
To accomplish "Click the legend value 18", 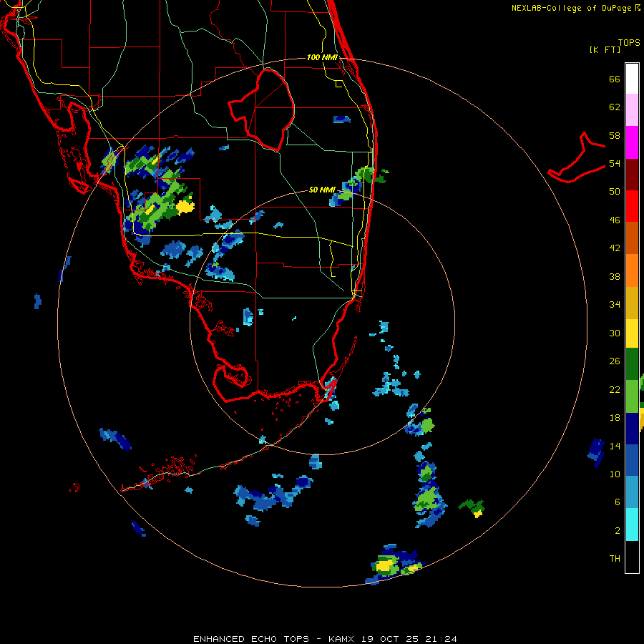I will 615,418.
